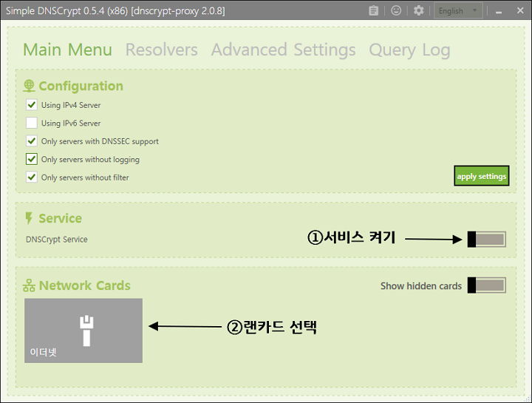Open settings gear icon in title bar
Viewport: 532px width, 403px height.
coord(419,10)
